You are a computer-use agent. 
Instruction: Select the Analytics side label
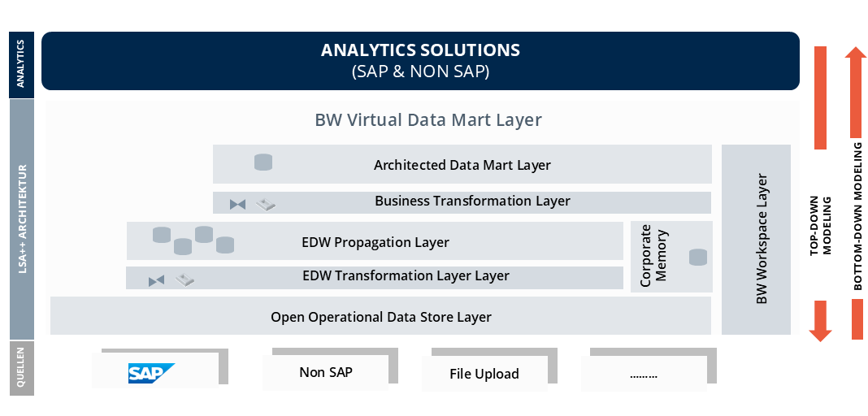(x=22, y=62)
